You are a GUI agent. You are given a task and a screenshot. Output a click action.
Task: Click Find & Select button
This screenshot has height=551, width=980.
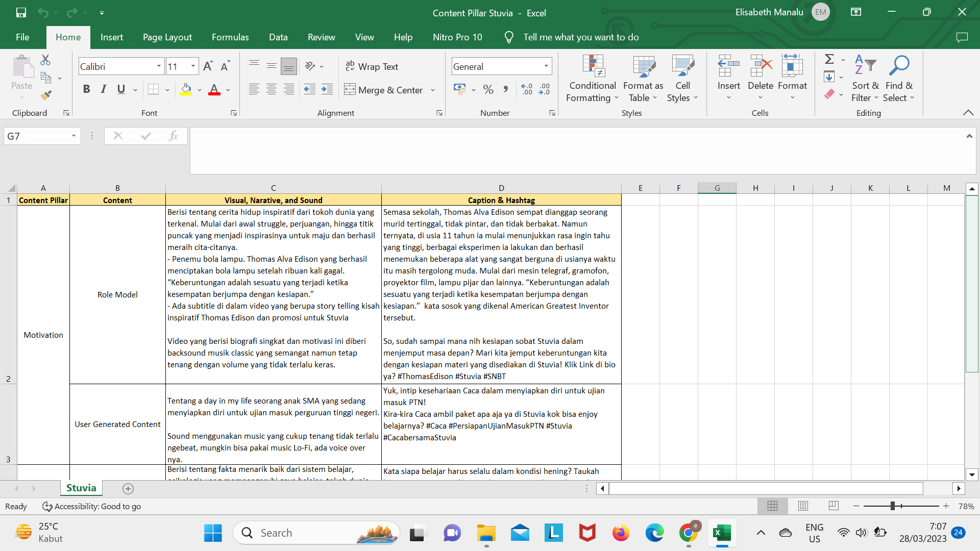[x=899, y=78]
